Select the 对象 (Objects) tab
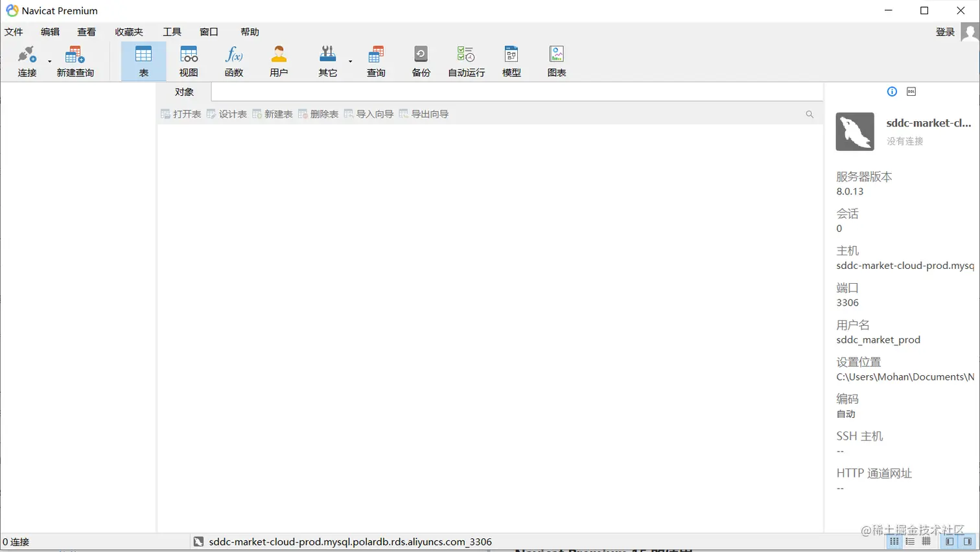Viewport: 980px width, 552px height. pyautogui.click(x=184, y=92)
